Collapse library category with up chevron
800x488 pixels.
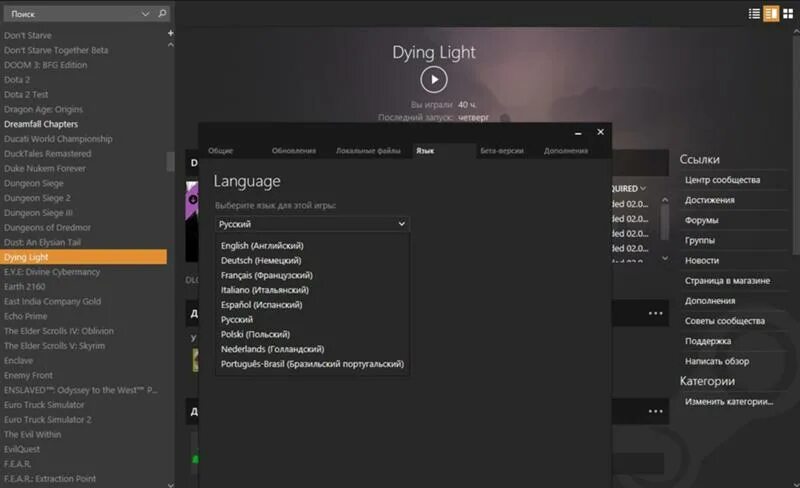(x=170, y=45)
